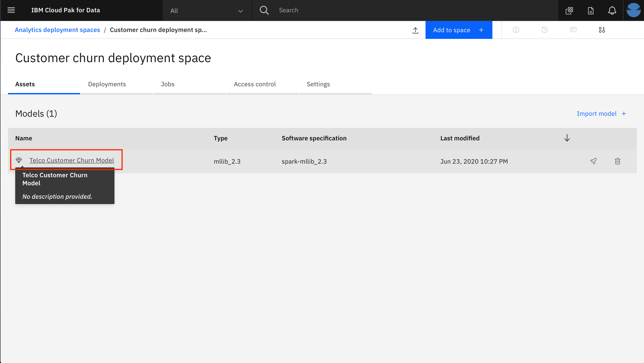Image resolution: width=644 pixels, height=363 pixels.
Task: Sort by Last modified arrow
Action: [x=567, y=138]
